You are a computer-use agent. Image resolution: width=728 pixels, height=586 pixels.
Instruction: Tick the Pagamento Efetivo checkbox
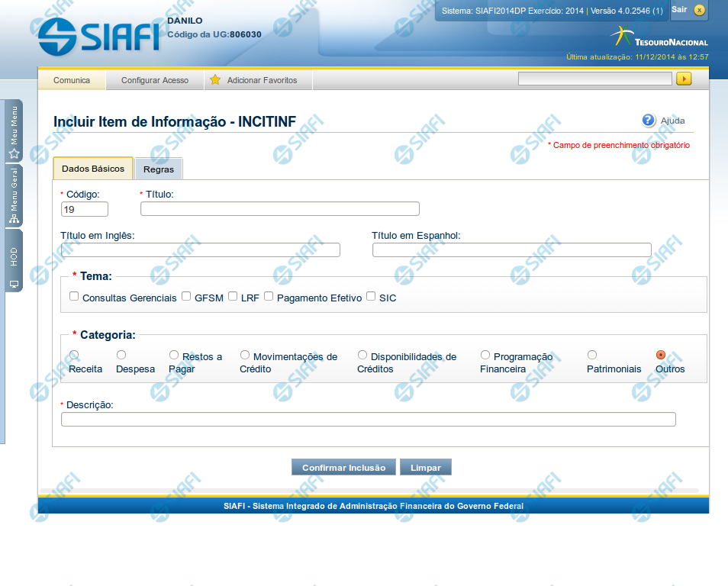click(x=269, y=297)
